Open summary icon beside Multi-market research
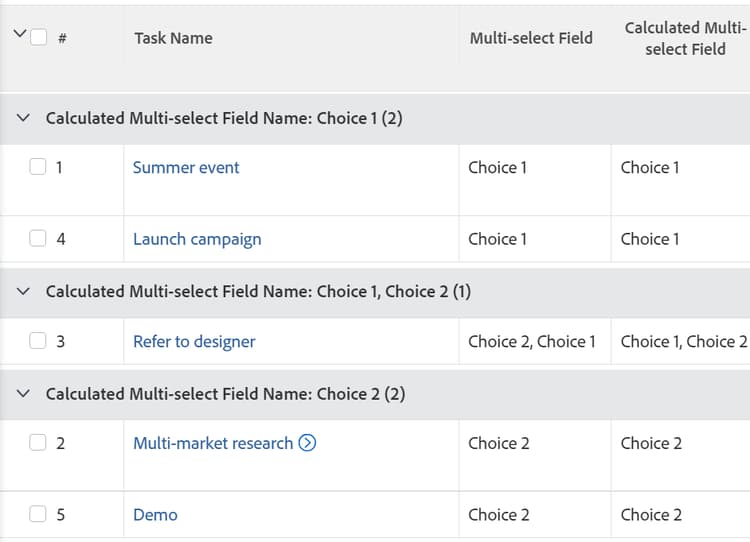 308,443
